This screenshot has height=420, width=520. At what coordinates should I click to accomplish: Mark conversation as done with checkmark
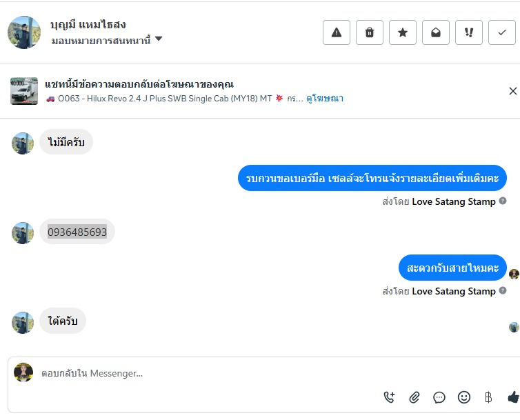click(502, 32)
